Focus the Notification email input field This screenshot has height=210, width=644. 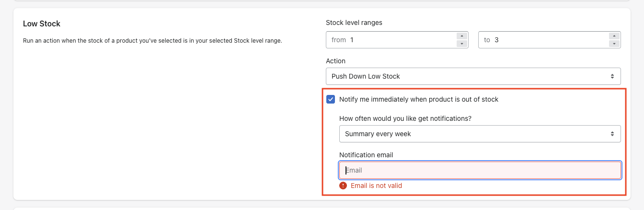(x=479, y=170)
